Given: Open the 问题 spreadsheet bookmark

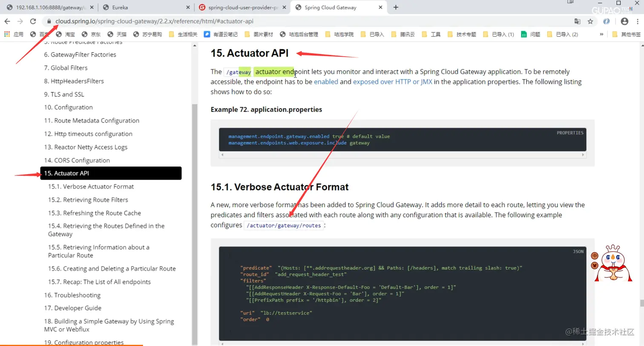Looking at the screenshot, I should pyautogui.click(x=530, y=34).
